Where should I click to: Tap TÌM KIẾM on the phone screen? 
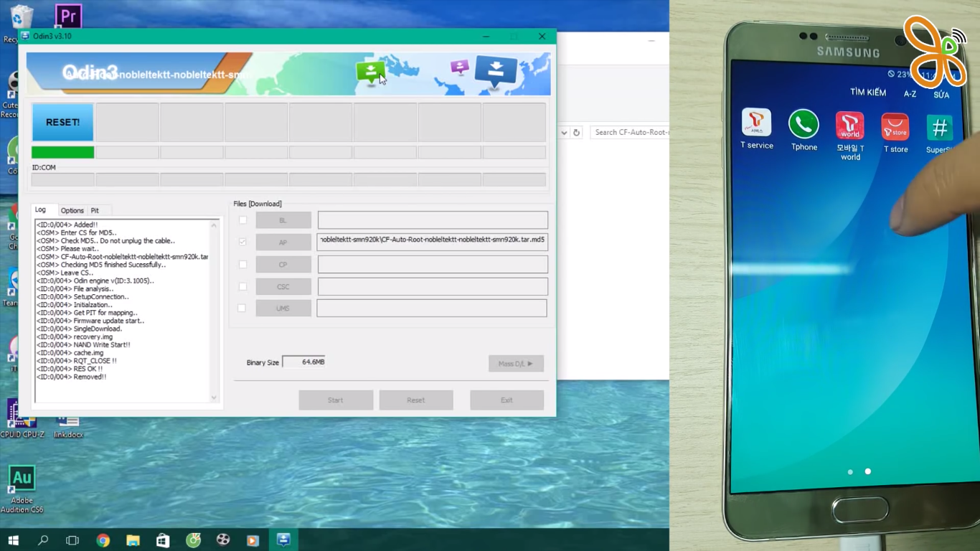tap(868, 93)
